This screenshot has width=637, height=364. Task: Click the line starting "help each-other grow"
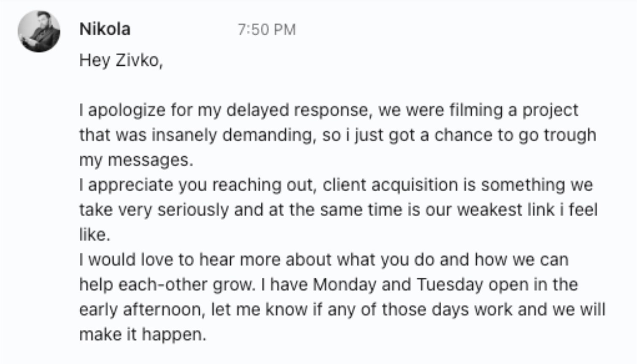tap(329, 284)
